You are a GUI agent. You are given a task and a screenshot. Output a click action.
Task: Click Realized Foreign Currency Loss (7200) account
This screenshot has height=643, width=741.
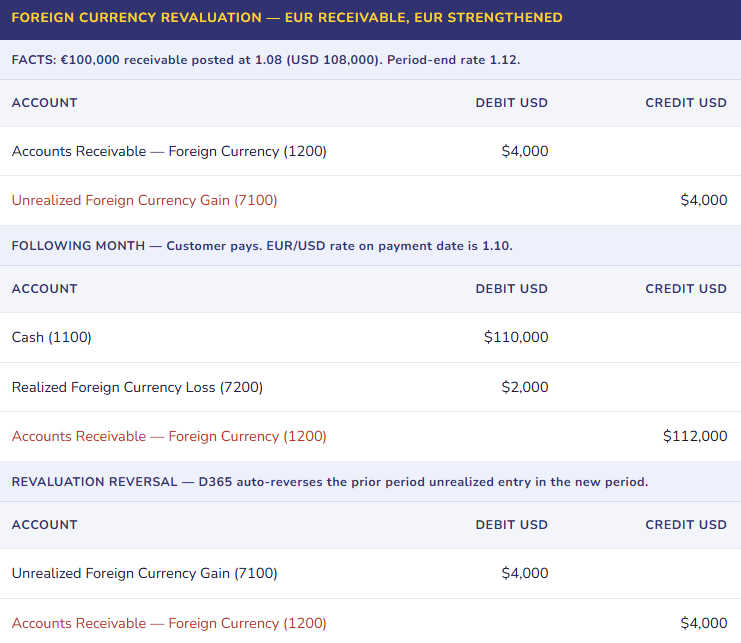[137, 387]
